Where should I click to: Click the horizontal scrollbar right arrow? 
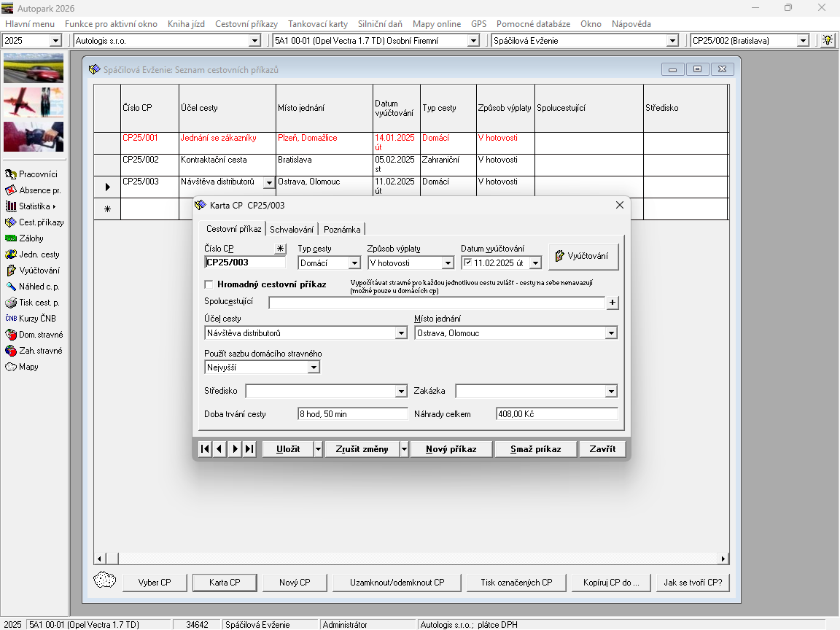[723, 559]
